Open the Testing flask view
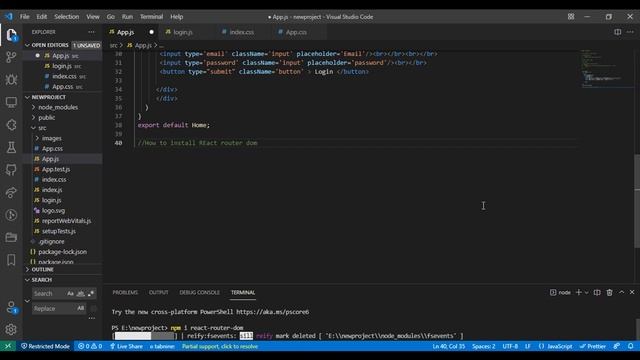This screenshot has height=360, width=640. [11, 147]
